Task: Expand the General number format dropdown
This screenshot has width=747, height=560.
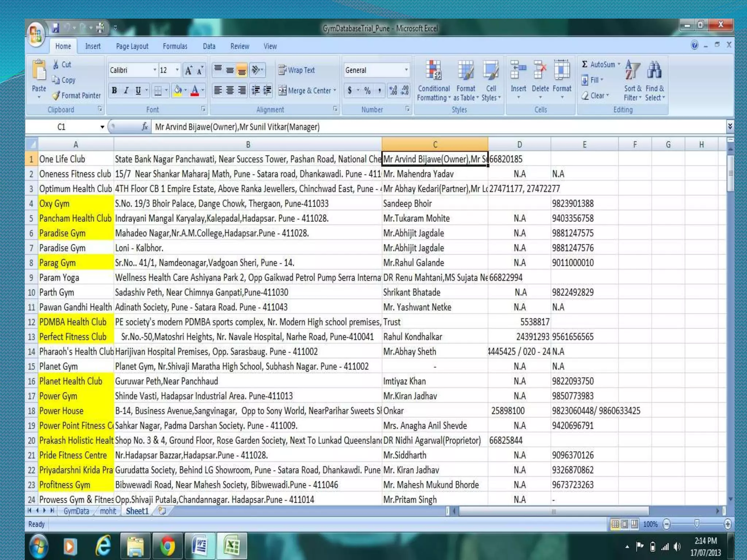Action: pyautogui.click(x=406, y=70)
